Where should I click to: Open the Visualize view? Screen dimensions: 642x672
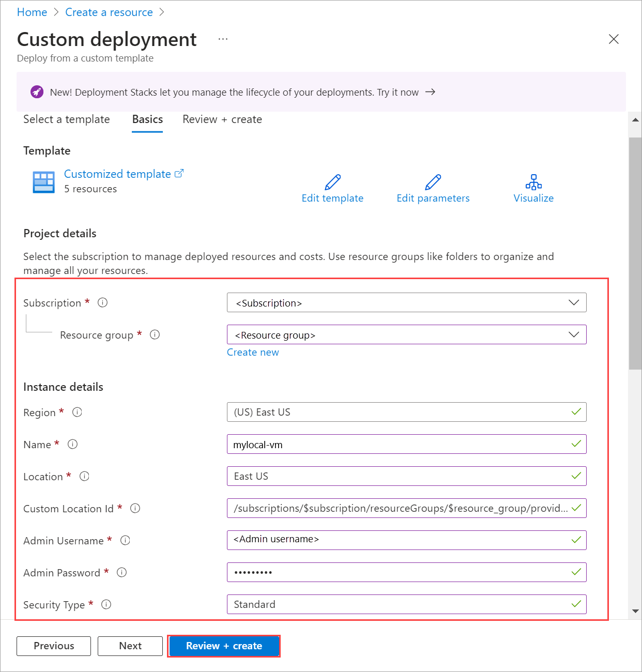pos(533,182)
